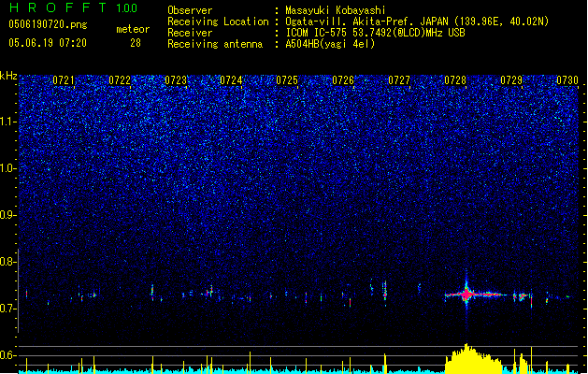Click the large yellow power peak below 0728
The height and width of the screenshot is (374, 588).
tap(473, 359)
